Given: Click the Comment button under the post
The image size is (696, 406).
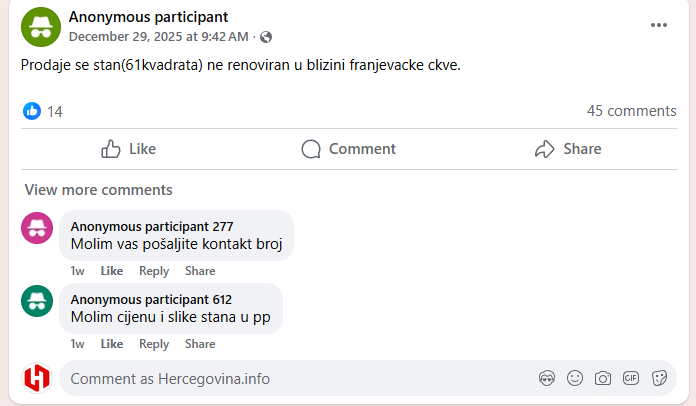Looking at the screenshot, I should coord(348,149).
